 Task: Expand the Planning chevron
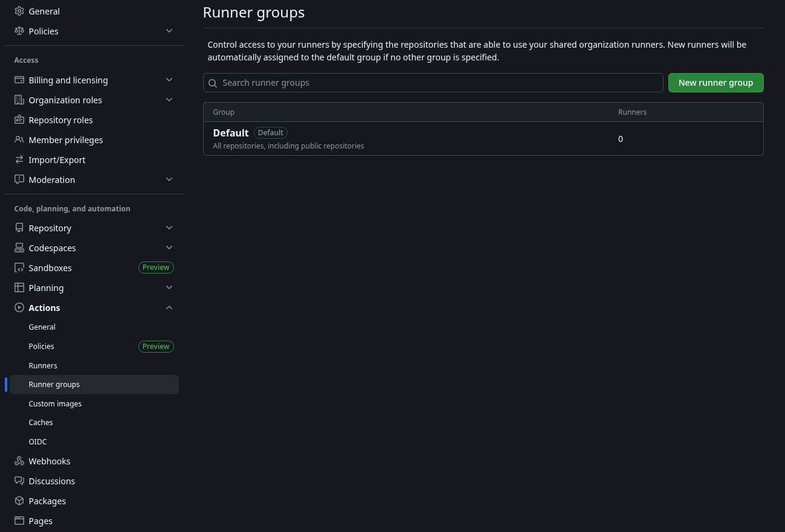(x=169, y=287)
